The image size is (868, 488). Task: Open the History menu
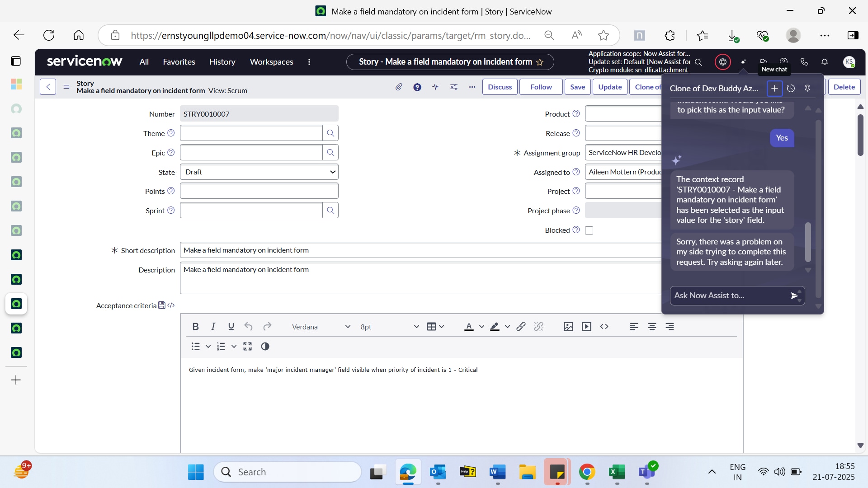click(x=222, y=62)
